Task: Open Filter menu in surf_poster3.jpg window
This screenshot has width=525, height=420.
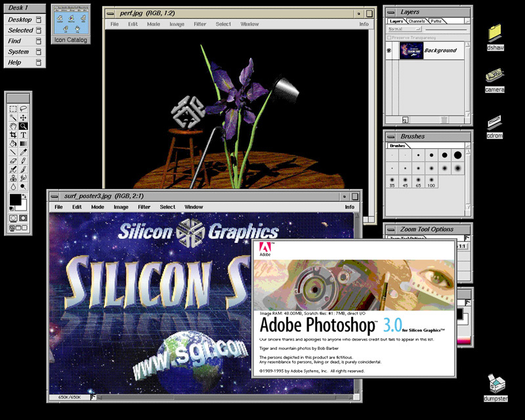Action: [x=144, y=207]
